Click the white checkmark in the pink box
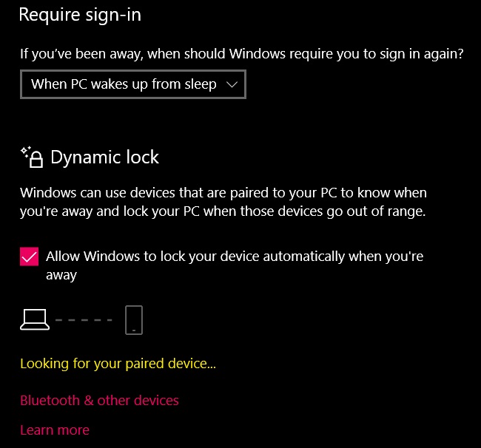This screenshot has width=481, height=448. 30,257
